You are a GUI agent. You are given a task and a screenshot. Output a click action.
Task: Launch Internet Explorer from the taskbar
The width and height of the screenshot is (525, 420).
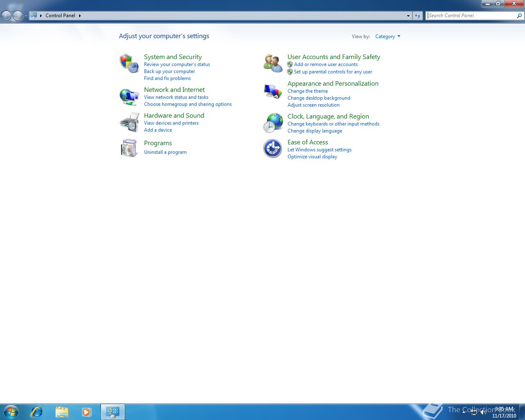pos(37,411)
